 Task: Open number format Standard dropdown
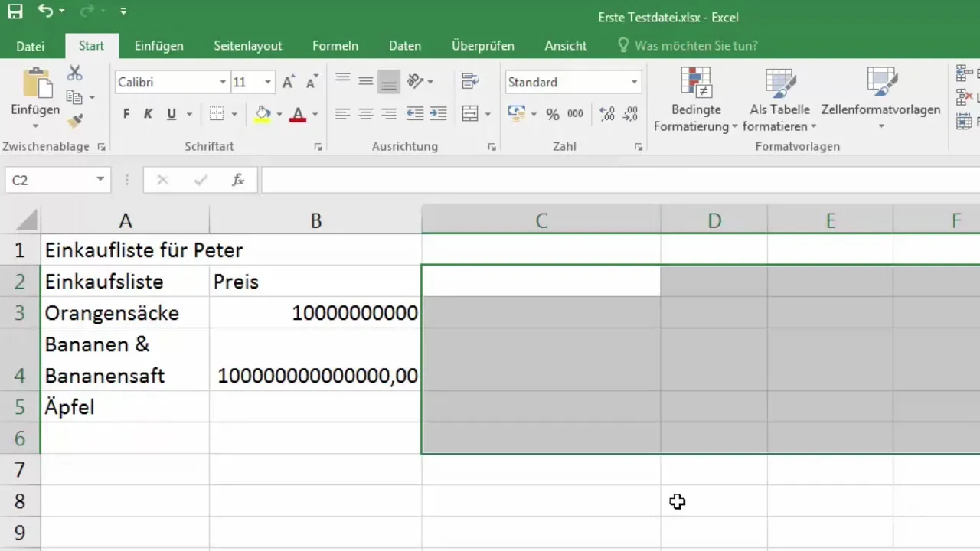(x=634, y=82)
